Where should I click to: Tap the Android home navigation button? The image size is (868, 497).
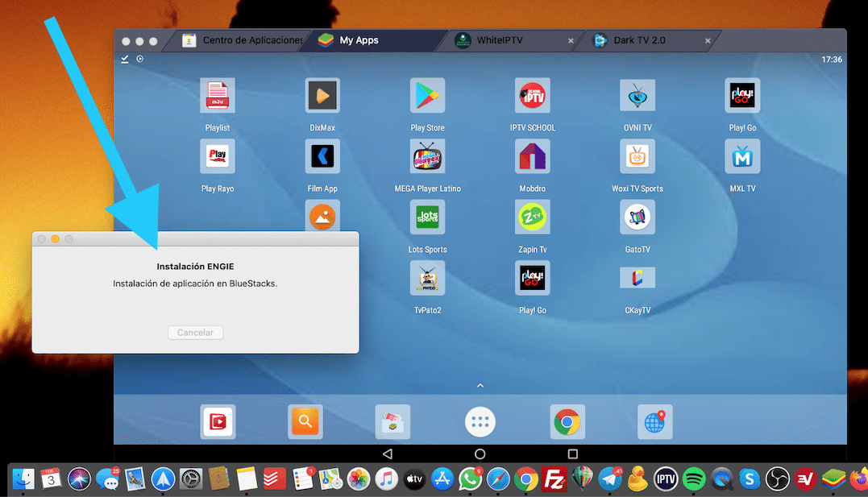coord(480,454)
